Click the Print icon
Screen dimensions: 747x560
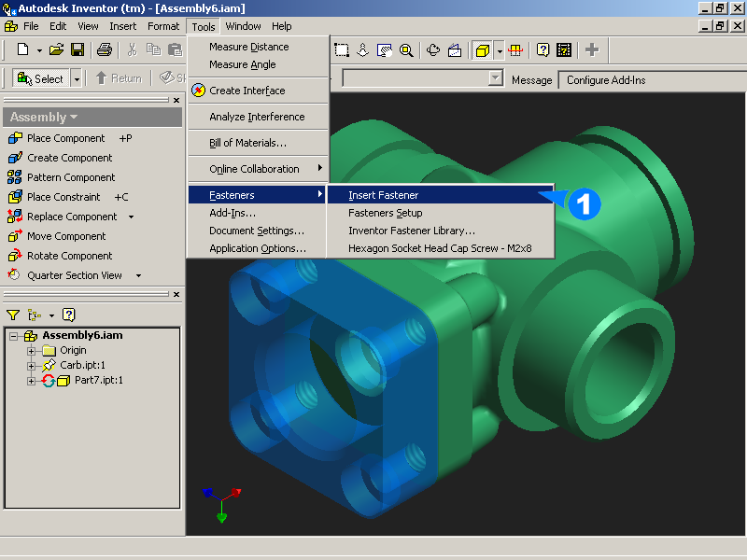[105, 49]
